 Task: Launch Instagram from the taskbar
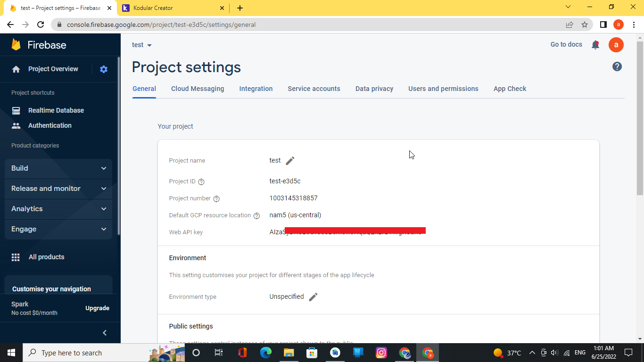381,352
